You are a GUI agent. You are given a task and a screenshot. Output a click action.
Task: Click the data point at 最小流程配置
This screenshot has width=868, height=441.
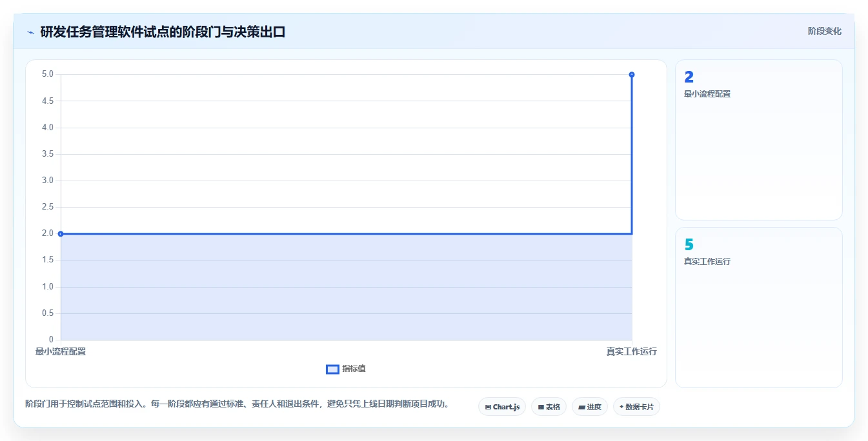[x=61, y=233]
